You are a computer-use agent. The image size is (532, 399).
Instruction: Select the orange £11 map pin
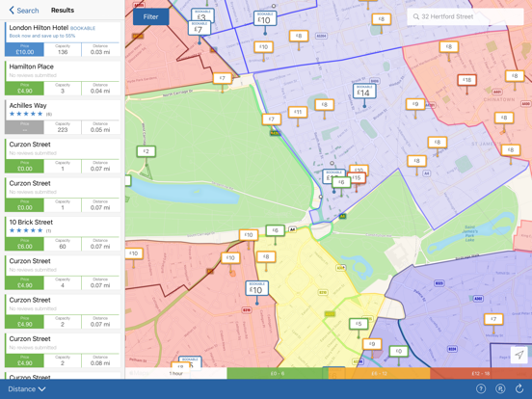pyautogui.click(x=298, y=112)
